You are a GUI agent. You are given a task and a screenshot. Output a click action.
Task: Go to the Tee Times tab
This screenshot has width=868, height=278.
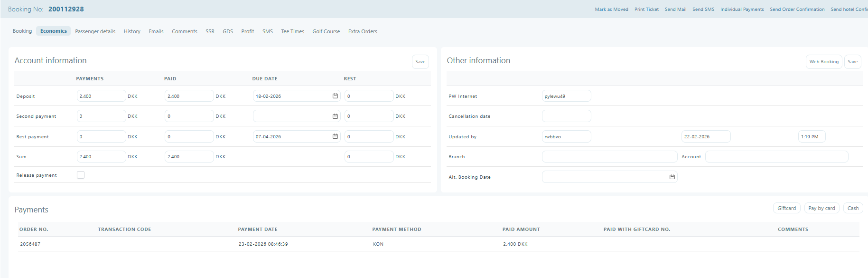292,31
